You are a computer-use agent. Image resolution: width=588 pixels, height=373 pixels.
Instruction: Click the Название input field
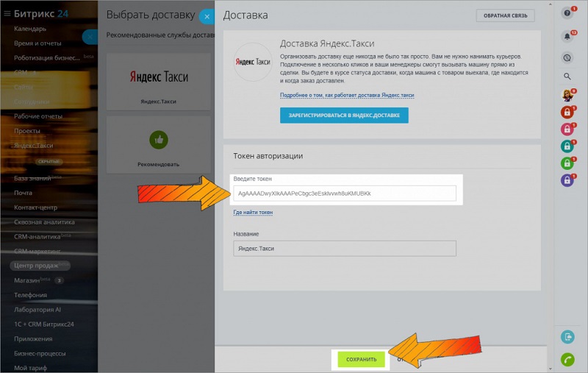345,249
